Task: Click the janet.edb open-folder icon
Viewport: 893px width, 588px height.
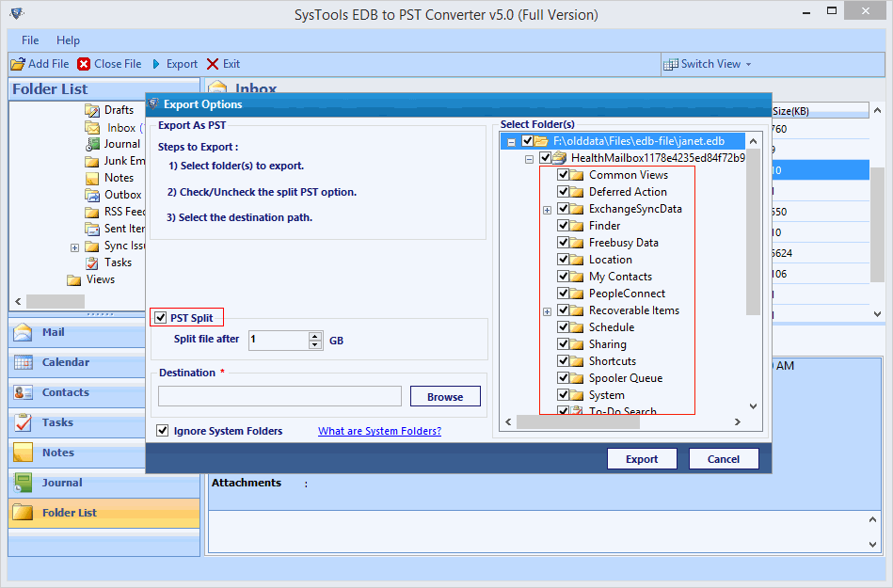Action: pos(542,141)
